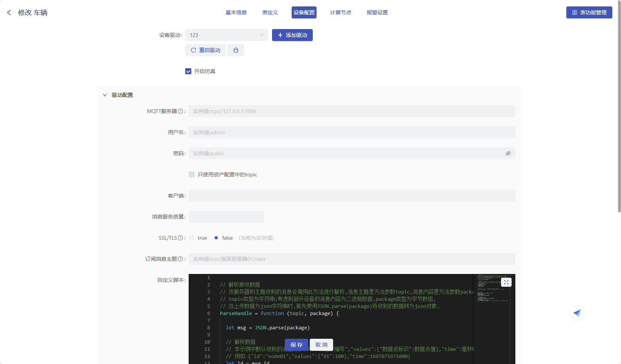
Task: Select the 设备配置 tab
Action: (x=304, y=12)
